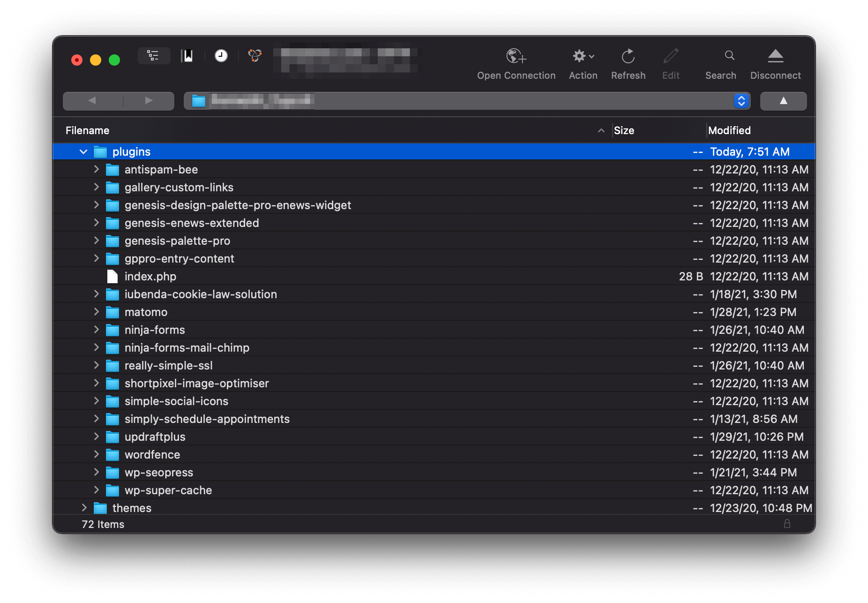Select the genesis-enews-extended name

tap(192, 223)
